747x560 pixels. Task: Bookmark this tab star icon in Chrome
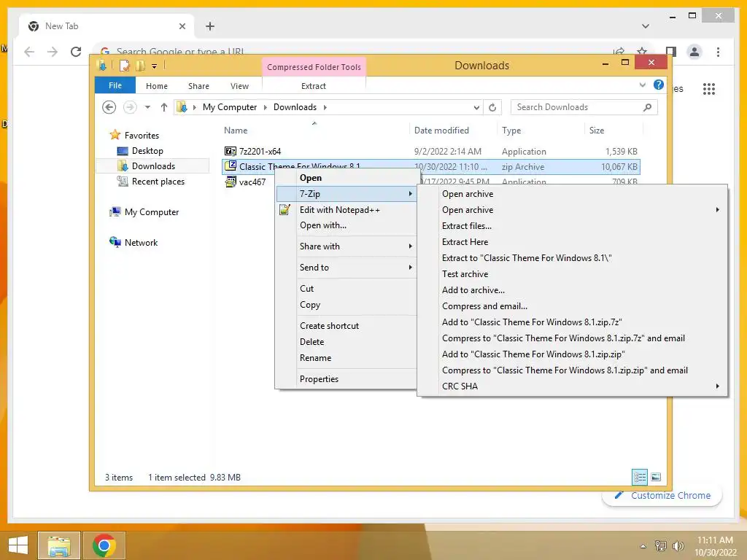[642, 52]
